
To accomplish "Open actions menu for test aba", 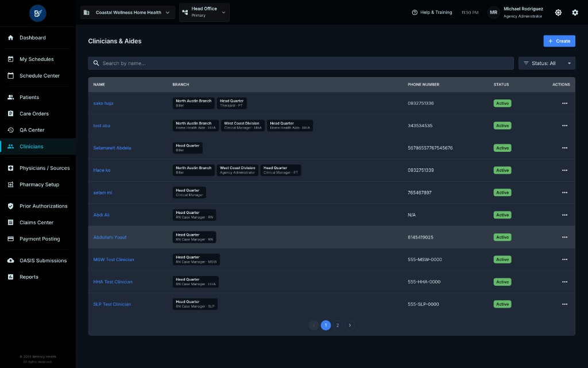I will [x=564, y=125].
